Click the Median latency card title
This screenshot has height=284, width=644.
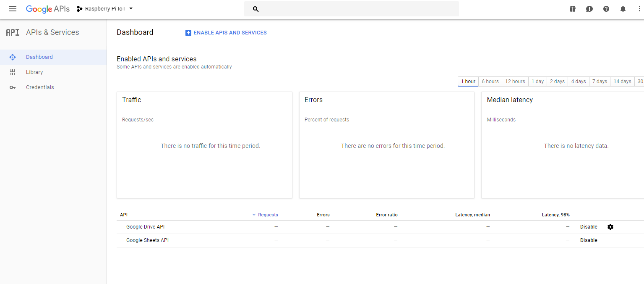point(510,100)
